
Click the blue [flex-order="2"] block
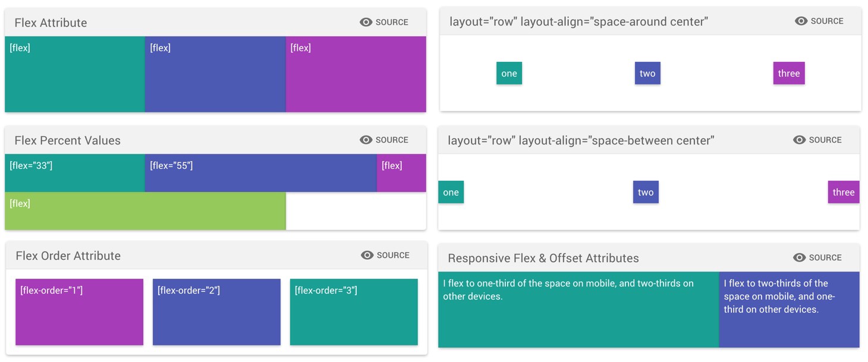[216, 312]
